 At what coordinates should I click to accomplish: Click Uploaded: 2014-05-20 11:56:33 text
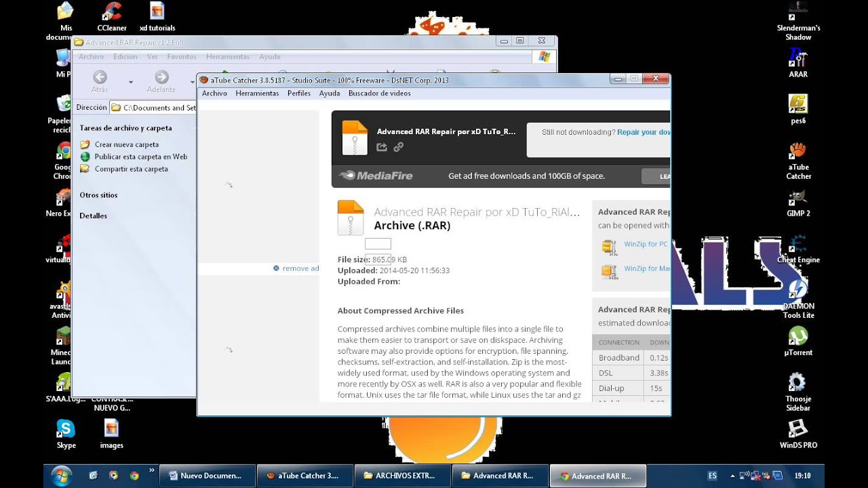(393, 270)
